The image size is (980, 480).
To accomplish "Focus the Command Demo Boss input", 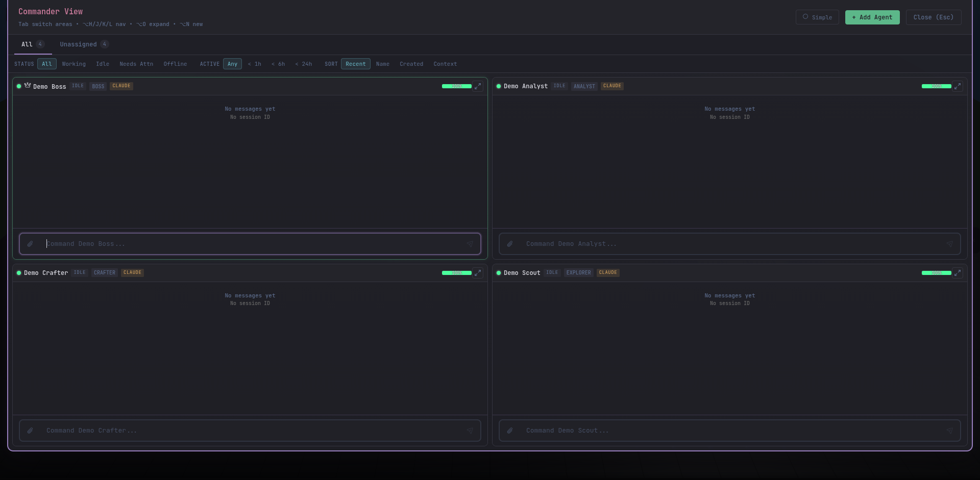I will (x=250, y=244).
